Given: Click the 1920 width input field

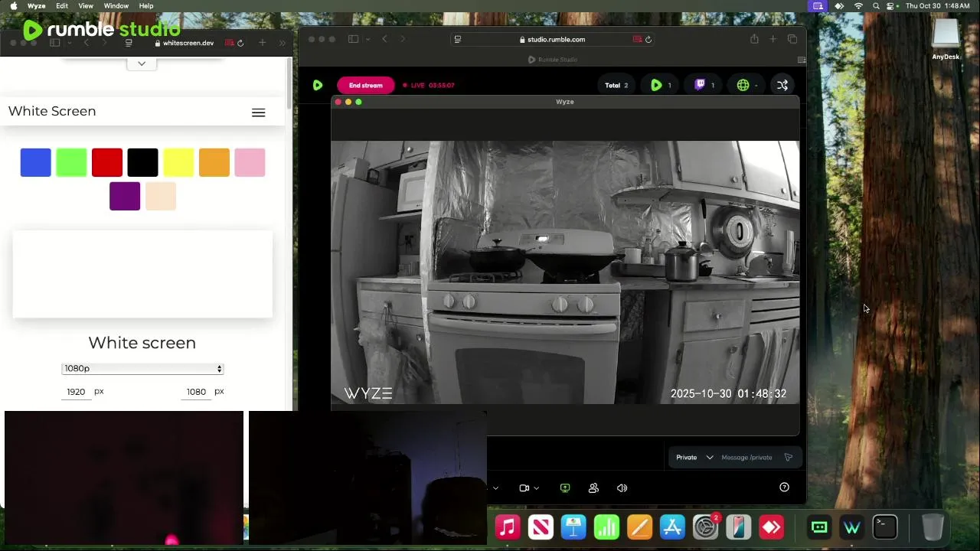Looking at the screenshot, I should pyautogui.click(x=76, y=392).
